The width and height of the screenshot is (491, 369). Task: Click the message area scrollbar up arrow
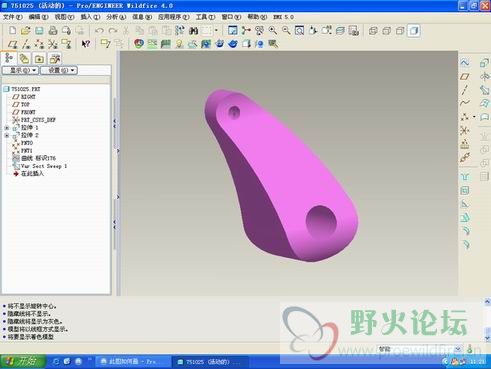[x=487, y=302]
